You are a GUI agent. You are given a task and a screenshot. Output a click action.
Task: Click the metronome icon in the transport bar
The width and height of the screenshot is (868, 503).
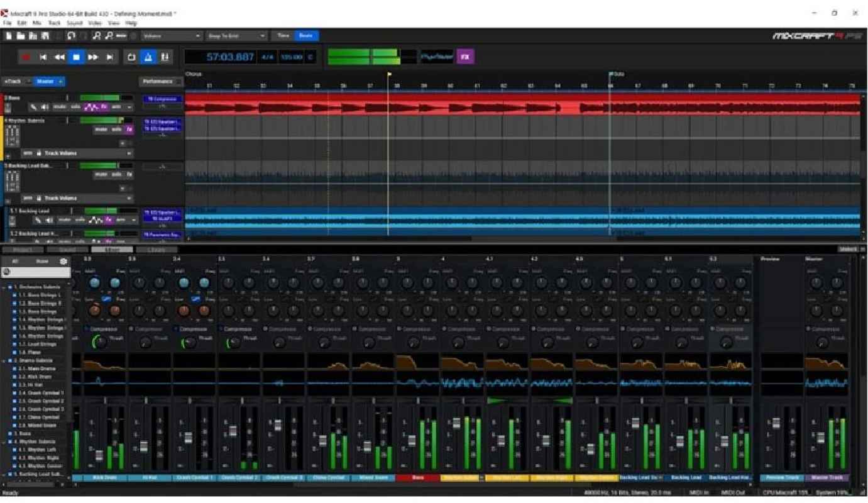tap(148, 57)
